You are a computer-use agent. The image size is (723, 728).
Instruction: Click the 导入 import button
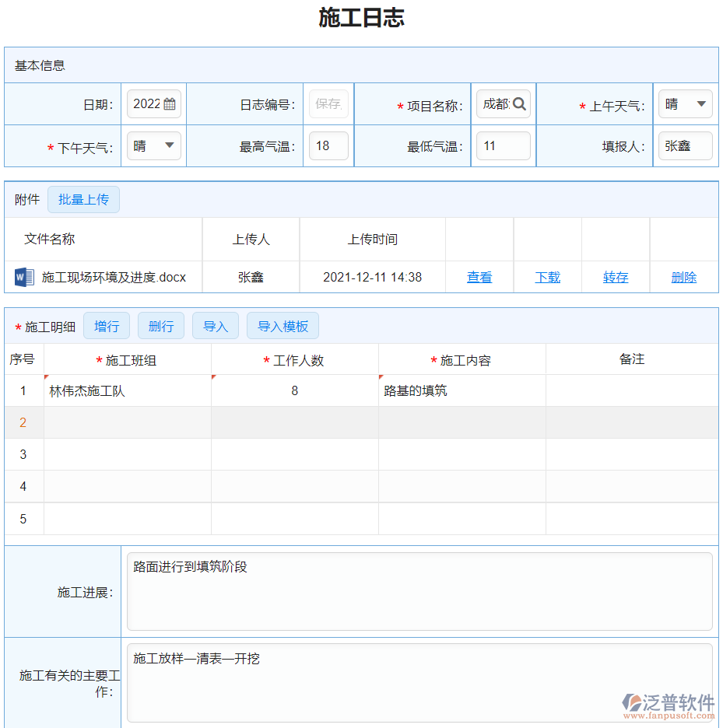[215, 325]
